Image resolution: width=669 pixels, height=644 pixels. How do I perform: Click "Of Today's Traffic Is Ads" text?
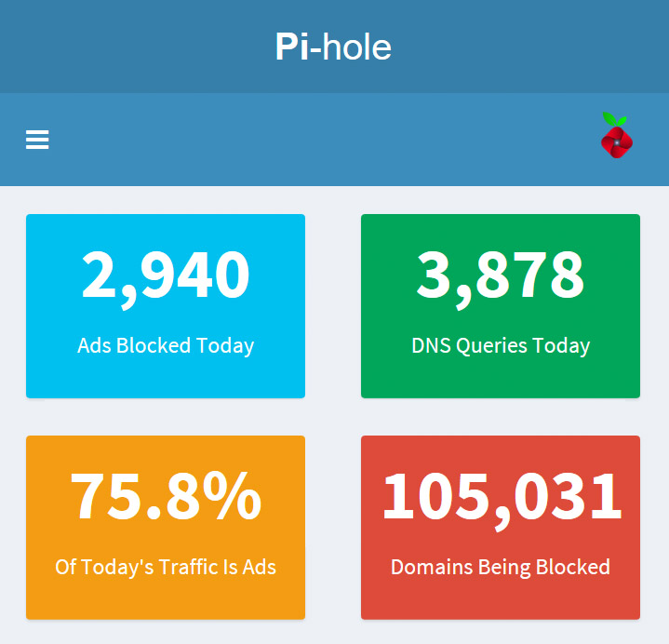166,567
